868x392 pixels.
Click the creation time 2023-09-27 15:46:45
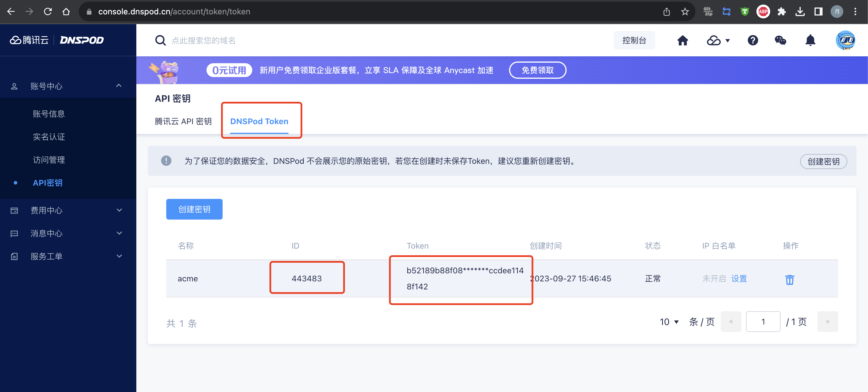[x=570, y=278]
